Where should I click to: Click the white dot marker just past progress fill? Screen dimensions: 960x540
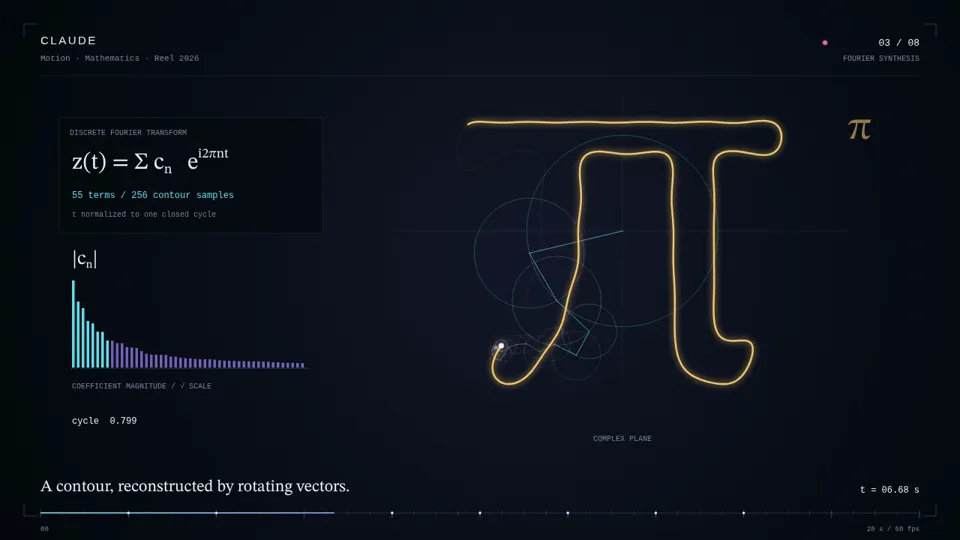pyautogui.click(x=392, y=513)
